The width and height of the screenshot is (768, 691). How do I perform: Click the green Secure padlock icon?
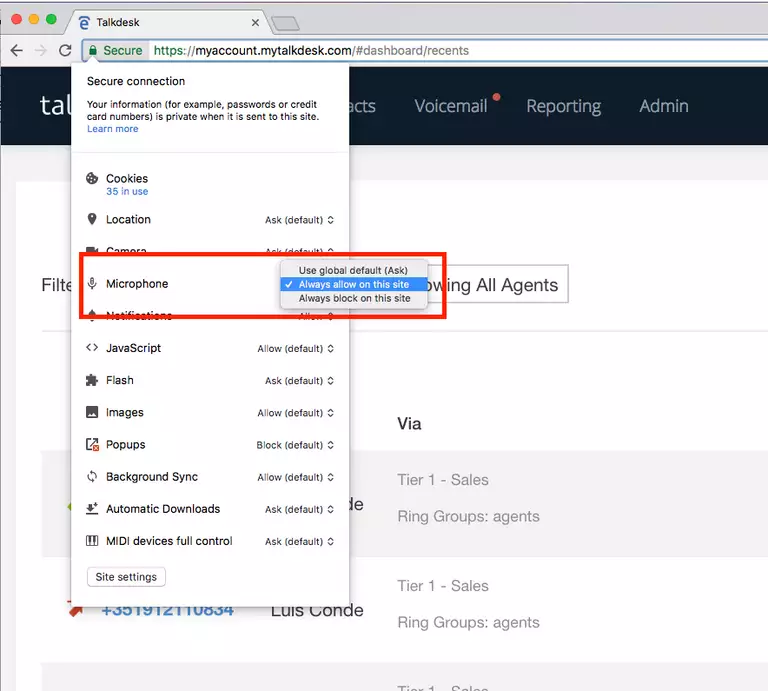tap(93, 50)
